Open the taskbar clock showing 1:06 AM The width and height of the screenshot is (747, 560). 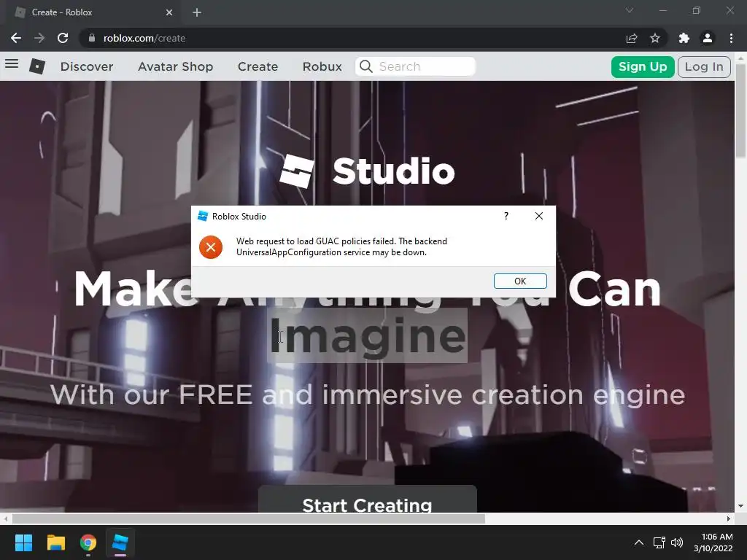(713, 542)
